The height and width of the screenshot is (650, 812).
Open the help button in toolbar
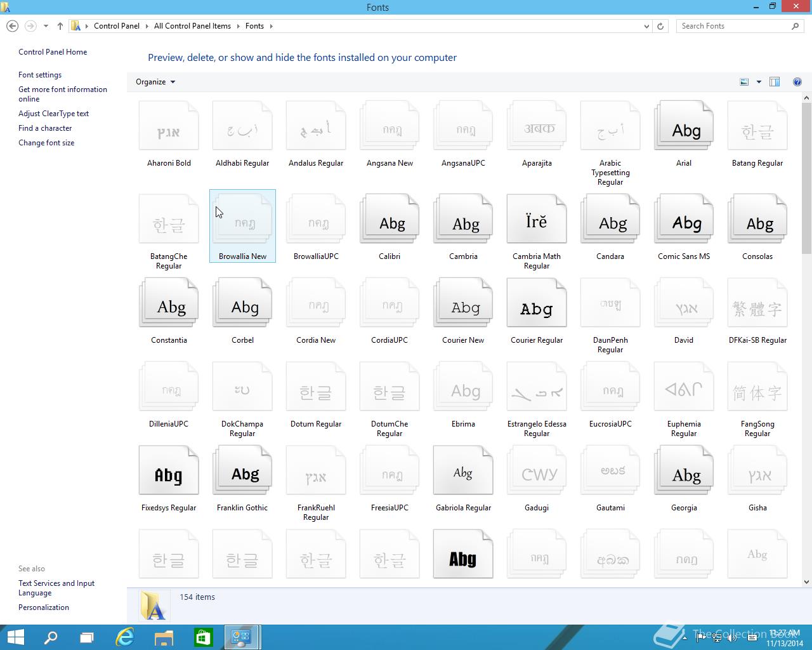[797, 82]
